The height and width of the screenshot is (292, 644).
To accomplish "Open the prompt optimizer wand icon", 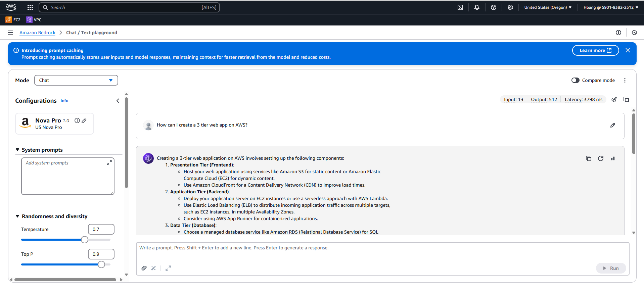I will click(153, 268).
